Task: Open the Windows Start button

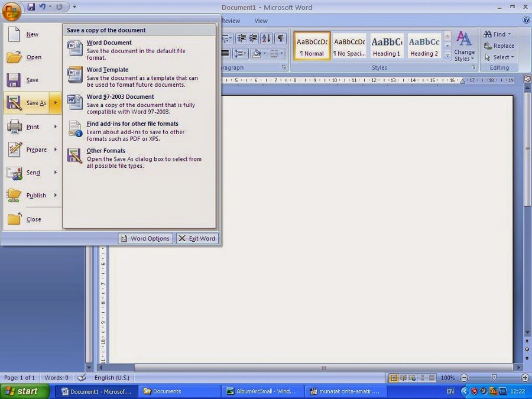Action: (x=25, y=391)
